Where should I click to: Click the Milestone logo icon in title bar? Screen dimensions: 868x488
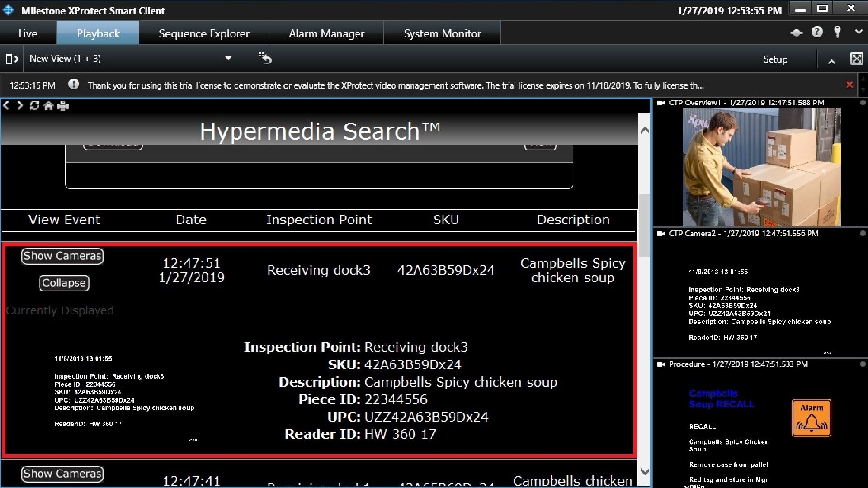9,10
